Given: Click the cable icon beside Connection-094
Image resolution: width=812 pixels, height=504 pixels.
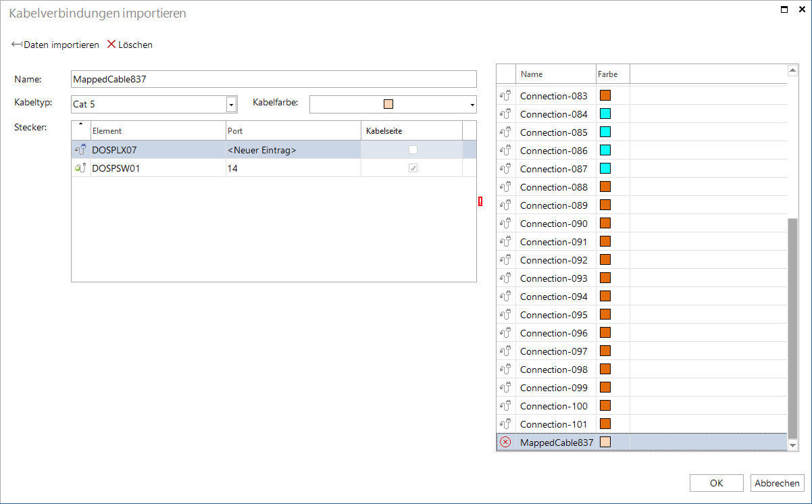Looking at the screenshot, I should [x=505, y=297].
